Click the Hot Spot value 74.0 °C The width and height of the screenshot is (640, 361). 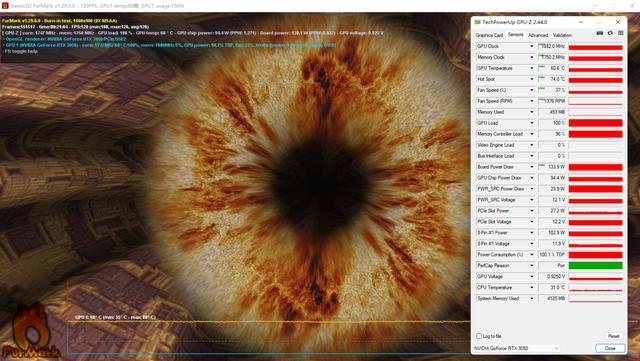click(x=558, y=79)
